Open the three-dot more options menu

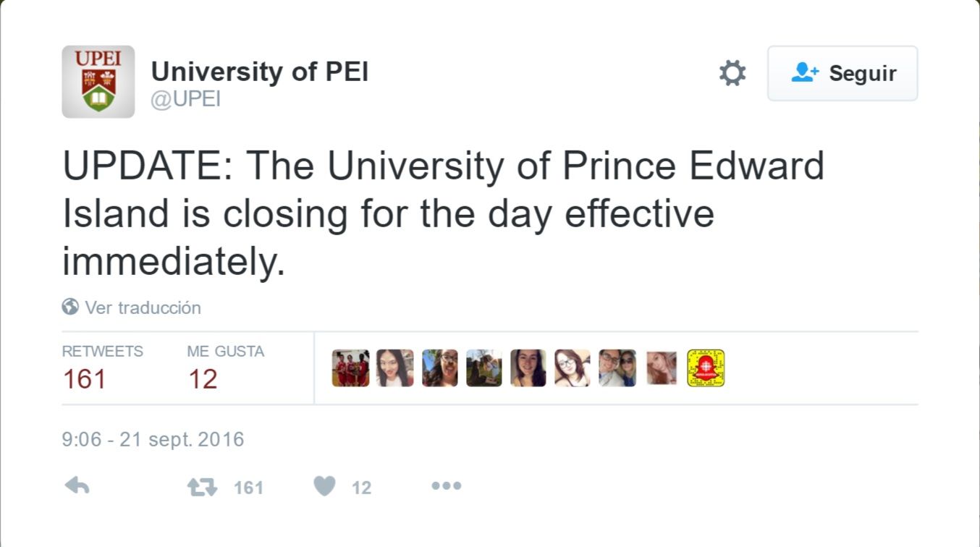[446, 486]
